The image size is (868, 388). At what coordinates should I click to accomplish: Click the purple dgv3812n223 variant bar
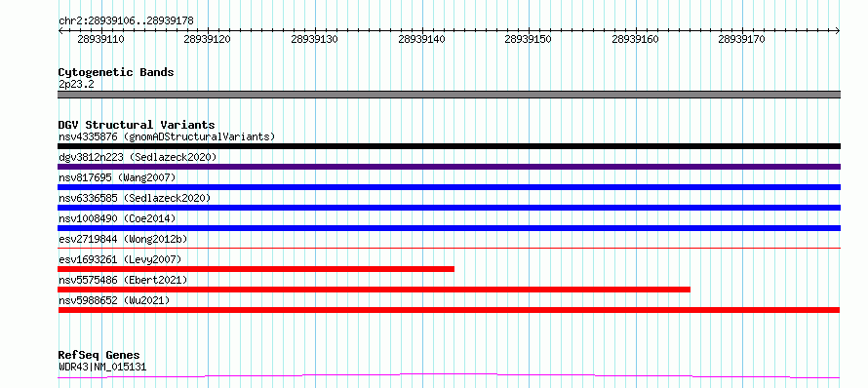[449, 167]
